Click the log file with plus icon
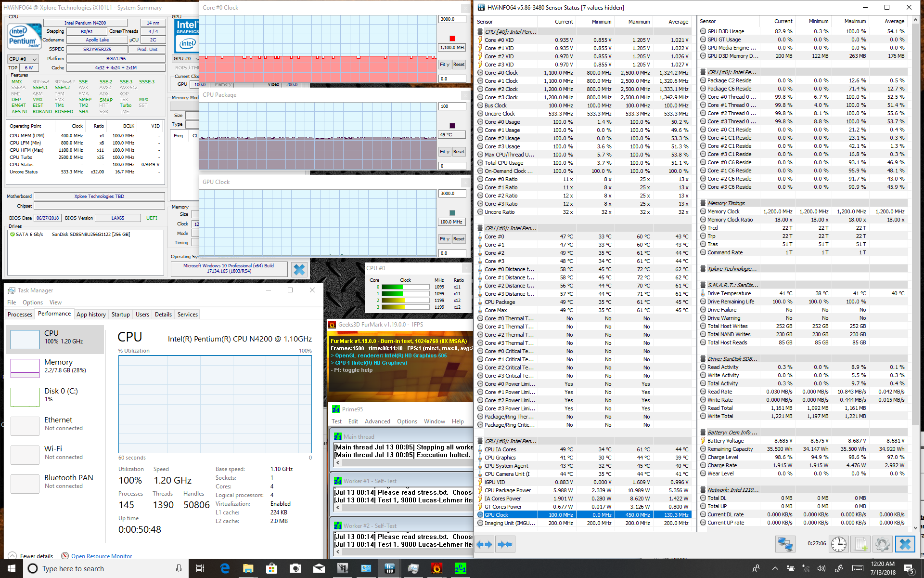The height and width of the screenshot is (578, 924). point(860,544)
